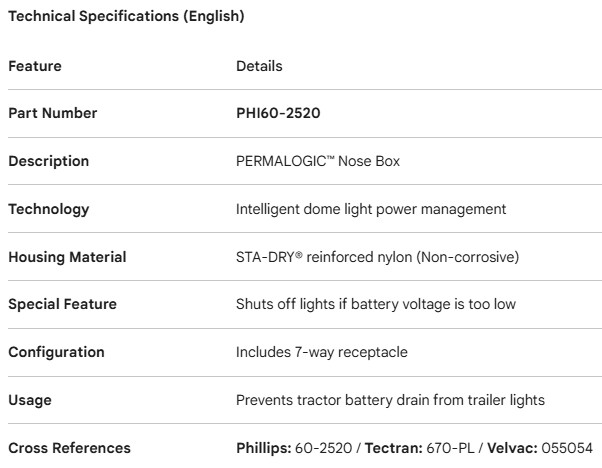Select the Description row label
This screenshot has height=468, width=602.
tap(49, 161)
